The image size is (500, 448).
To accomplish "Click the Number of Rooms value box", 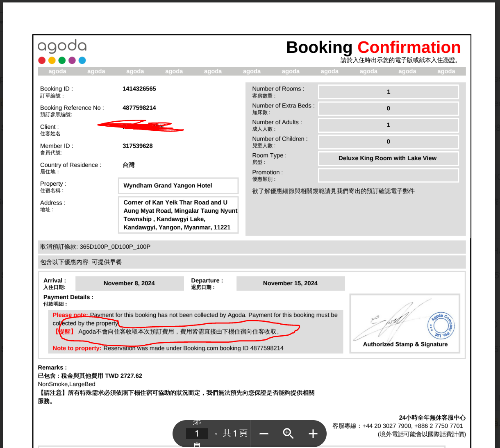I will 388,92.
